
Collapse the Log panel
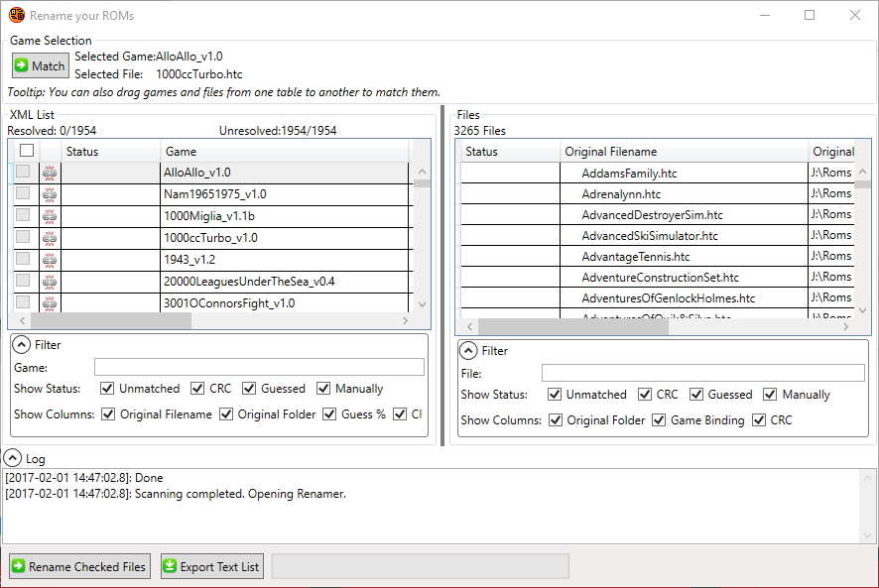(13, 458)
